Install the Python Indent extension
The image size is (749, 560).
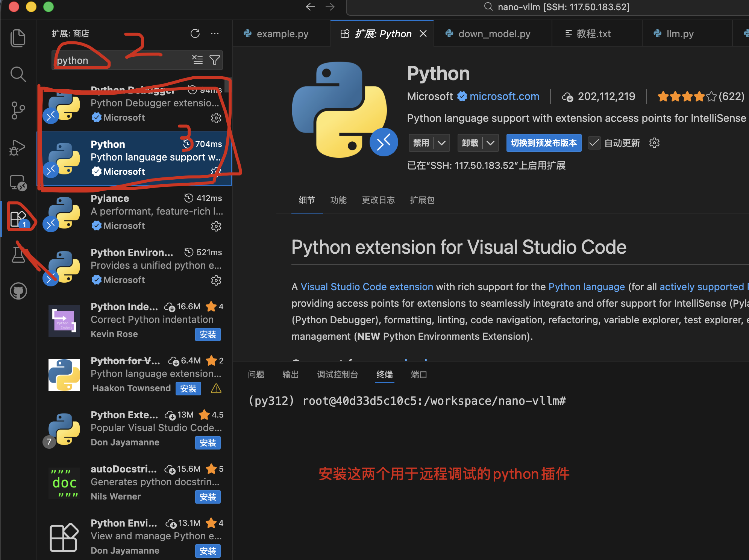pos(208,334)
